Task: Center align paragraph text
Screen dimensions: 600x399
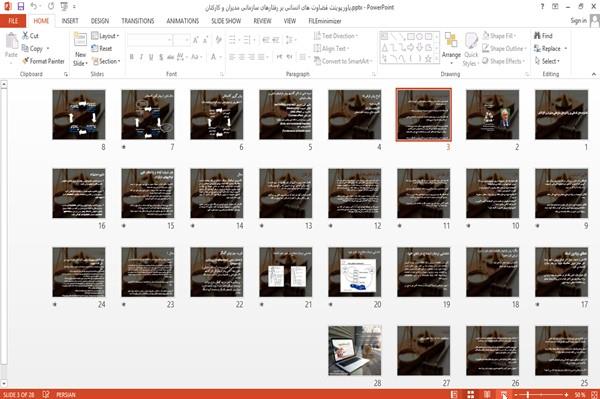Action: 242,57
